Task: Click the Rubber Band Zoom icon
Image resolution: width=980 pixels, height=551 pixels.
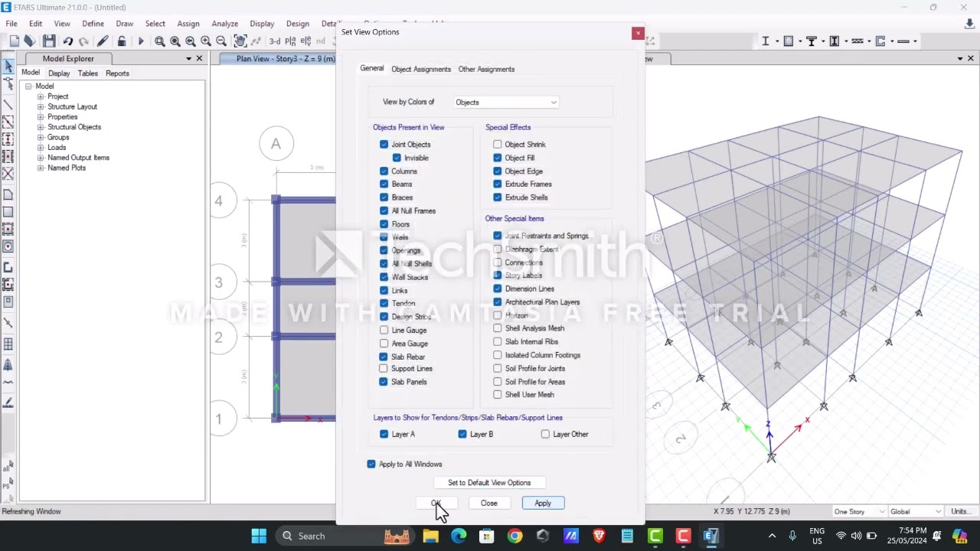Action: pyautogui.click(x=160, y=41)
